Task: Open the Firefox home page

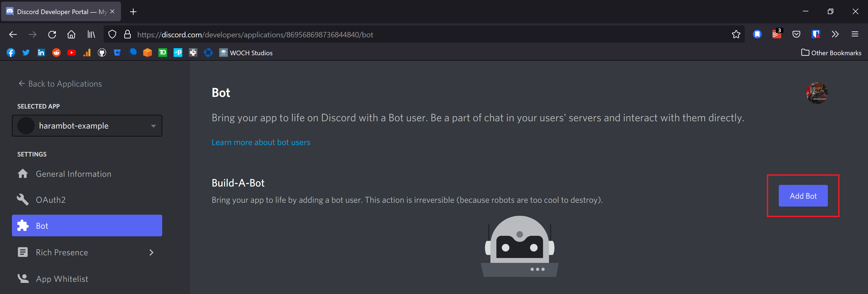Action: click(71, 34)
